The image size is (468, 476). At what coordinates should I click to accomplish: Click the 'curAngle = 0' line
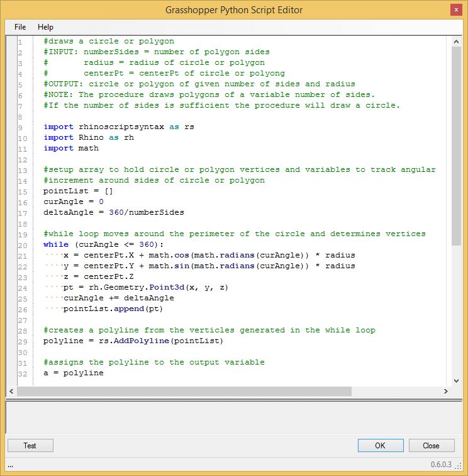(74, 201)
